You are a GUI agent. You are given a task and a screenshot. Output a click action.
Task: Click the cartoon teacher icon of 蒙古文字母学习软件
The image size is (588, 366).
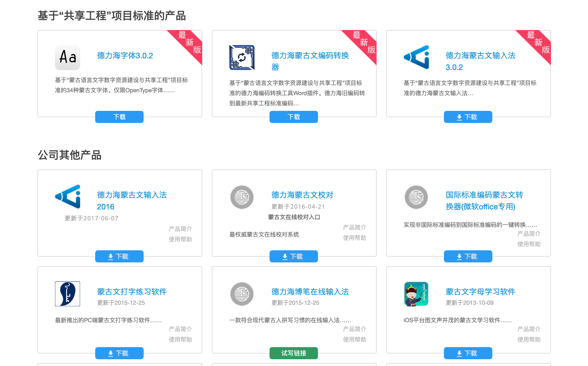click(416, 294)
